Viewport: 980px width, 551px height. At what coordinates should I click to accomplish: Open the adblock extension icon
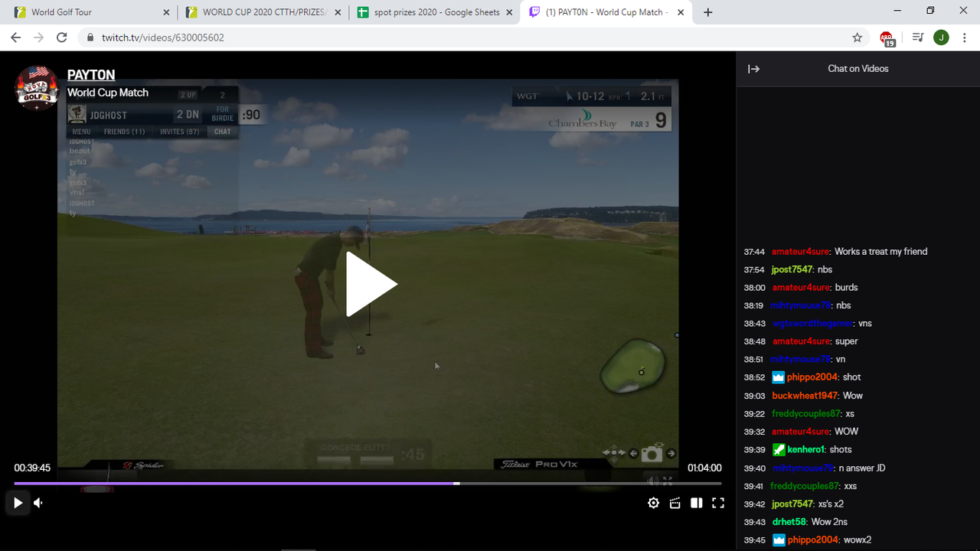(887, 37)
